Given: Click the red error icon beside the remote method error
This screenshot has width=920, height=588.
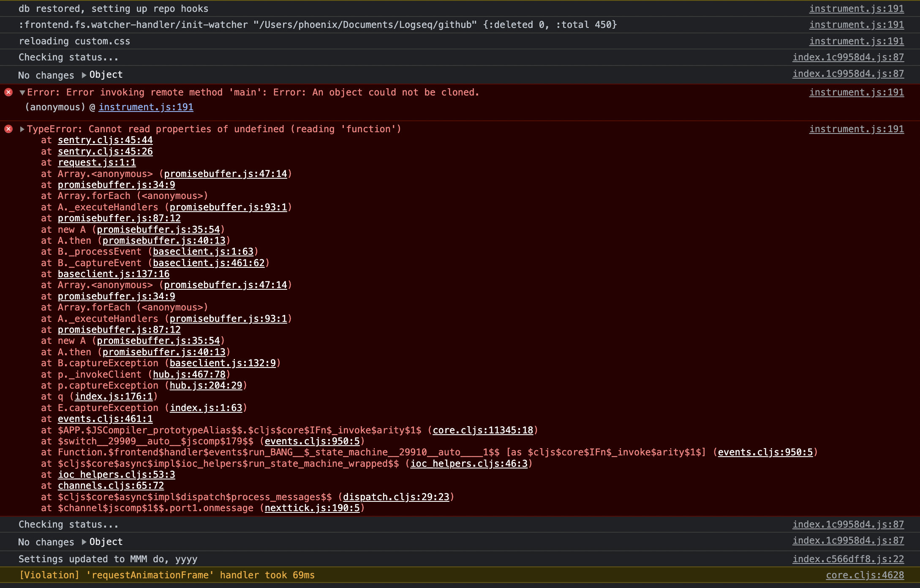Looking at the screenshot, I should click(x=8, y=93).
